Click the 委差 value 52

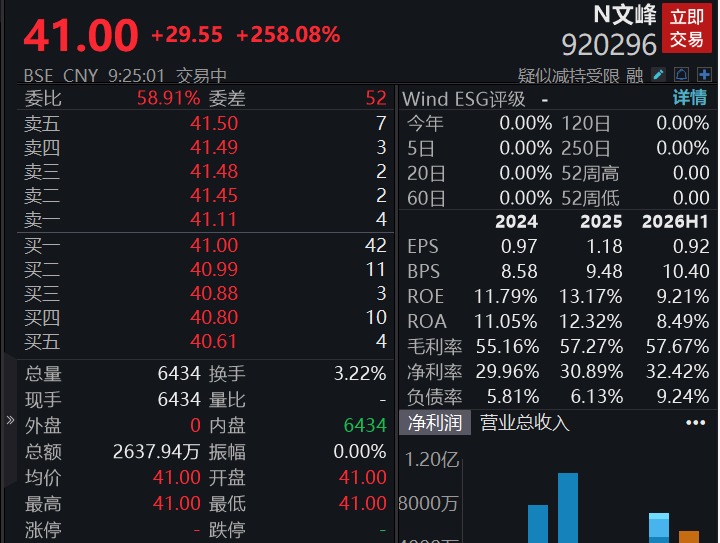(376, 98)
